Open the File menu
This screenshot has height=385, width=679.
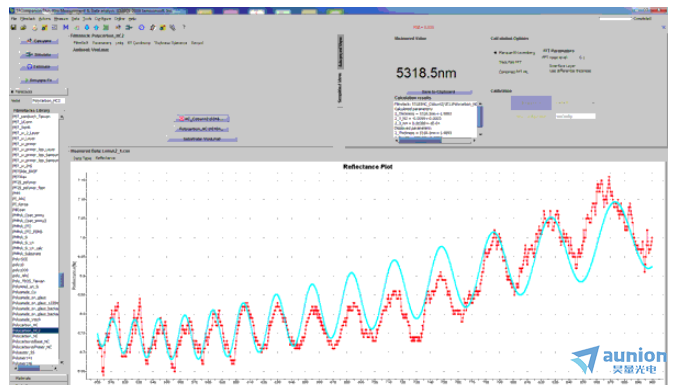pos(14,19)
